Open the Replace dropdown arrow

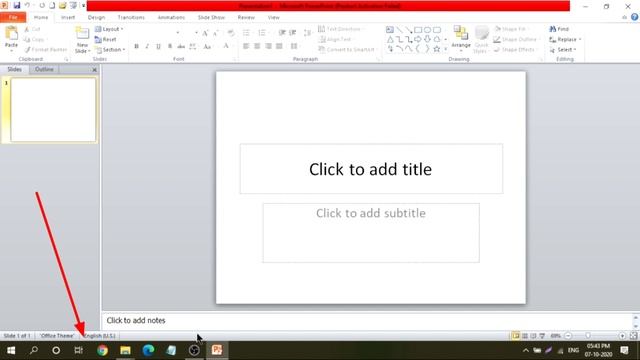tap(580, 40)
